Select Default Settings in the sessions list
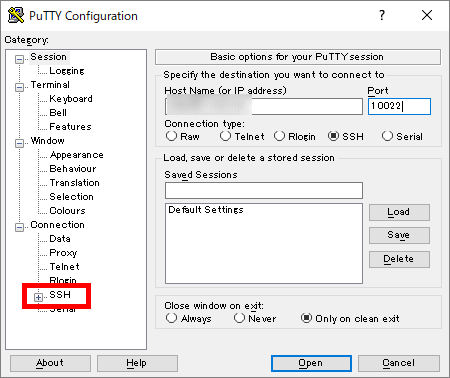 (206, 210)
